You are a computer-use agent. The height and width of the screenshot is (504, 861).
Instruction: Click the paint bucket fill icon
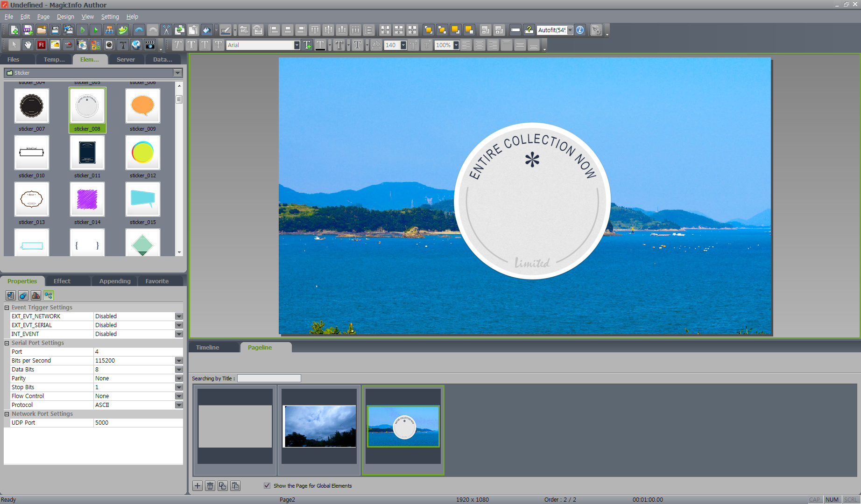click(206, 30)
